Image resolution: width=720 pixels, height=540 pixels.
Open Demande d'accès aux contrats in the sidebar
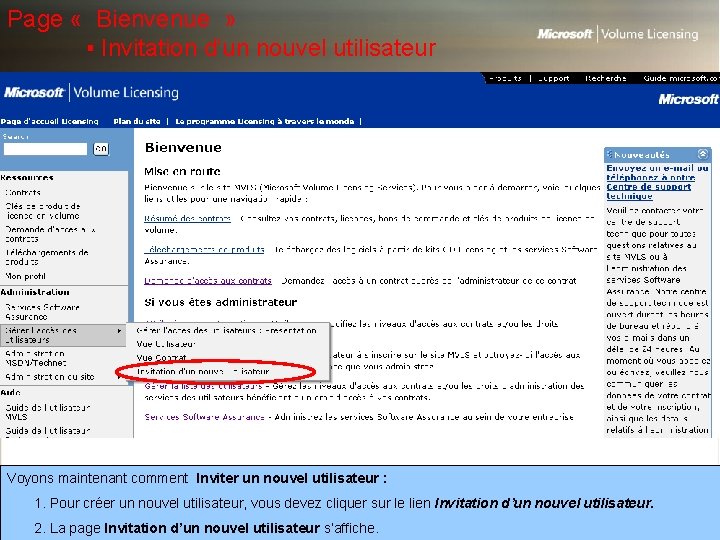pyautogui.click(x=51, y=234)
